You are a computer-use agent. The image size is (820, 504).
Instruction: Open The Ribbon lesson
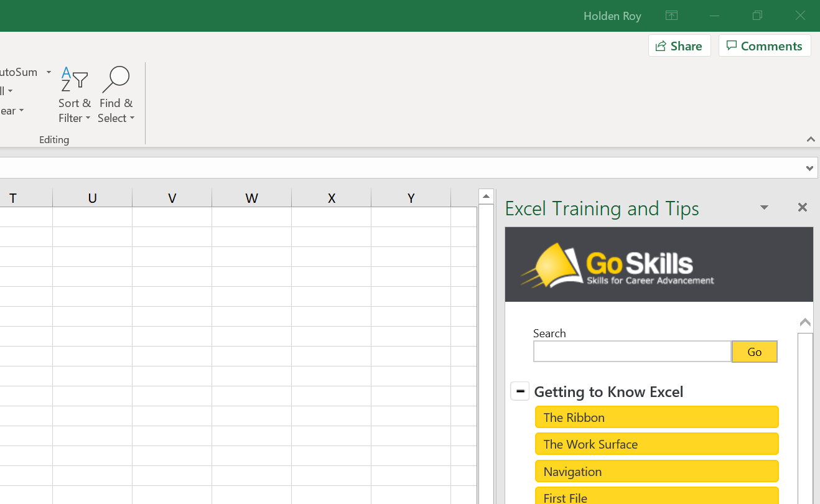(x=657, y=418)
